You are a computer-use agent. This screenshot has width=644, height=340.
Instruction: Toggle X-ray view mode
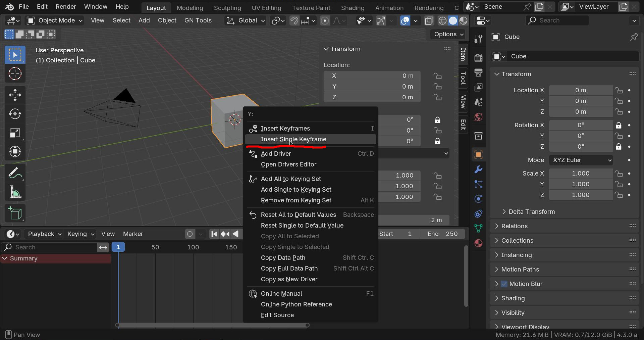429,21
